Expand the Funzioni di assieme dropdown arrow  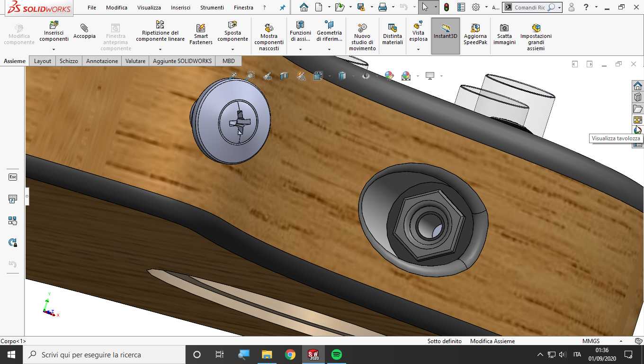coord(300,49)
